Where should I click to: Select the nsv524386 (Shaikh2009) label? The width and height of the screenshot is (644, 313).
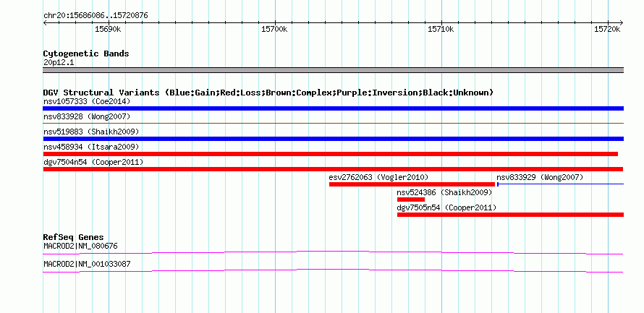coord(444,192)
